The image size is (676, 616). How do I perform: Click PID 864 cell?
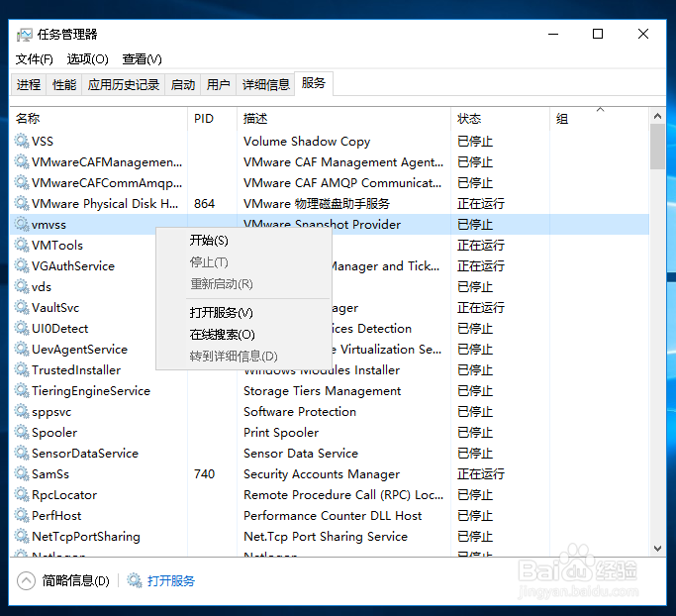(x=204, y=204)
